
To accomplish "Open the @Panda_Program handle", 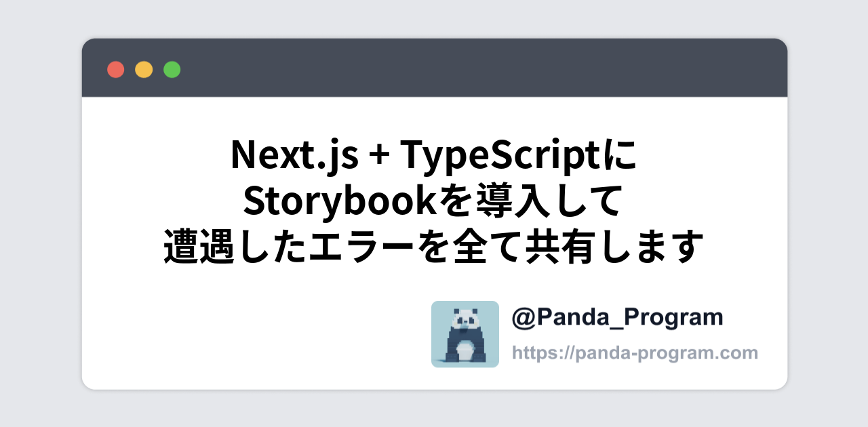I will (x=617, y=317).
